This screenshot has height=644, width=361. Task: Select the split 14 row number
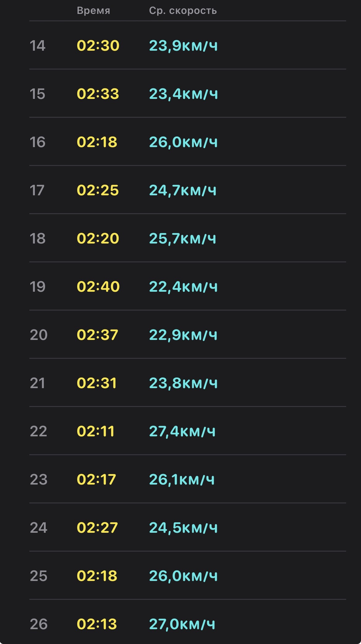pos(38,46)
